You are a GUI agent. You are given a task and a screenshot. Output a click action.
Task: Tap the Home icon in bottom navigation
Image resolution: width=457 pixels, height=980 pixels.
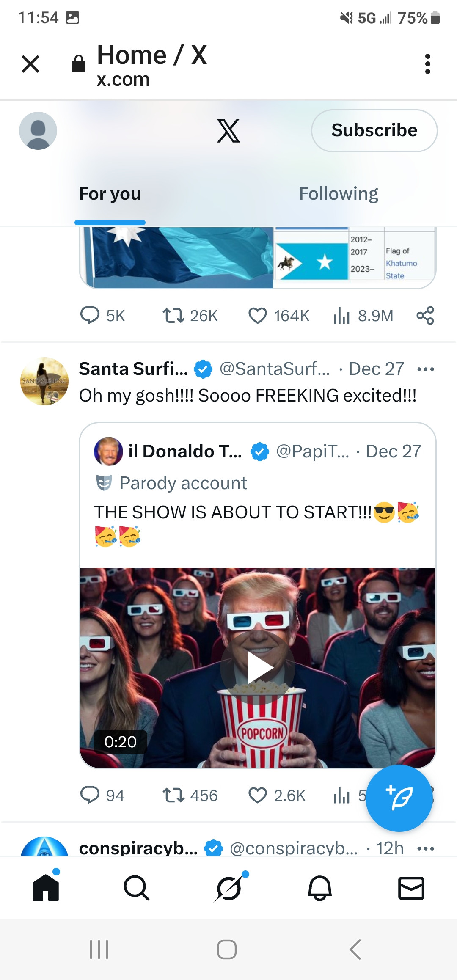tap(46, 888)
